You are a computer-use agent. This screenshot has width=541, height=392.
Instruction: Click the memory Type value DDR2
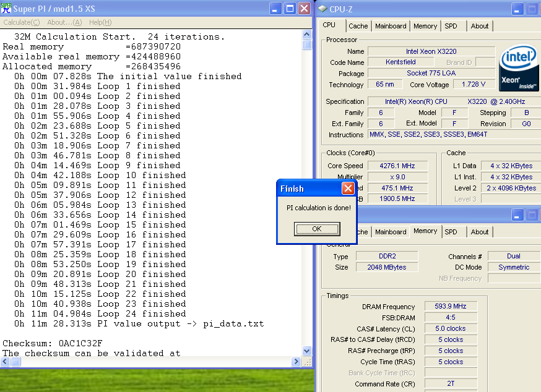pos(387,256)
